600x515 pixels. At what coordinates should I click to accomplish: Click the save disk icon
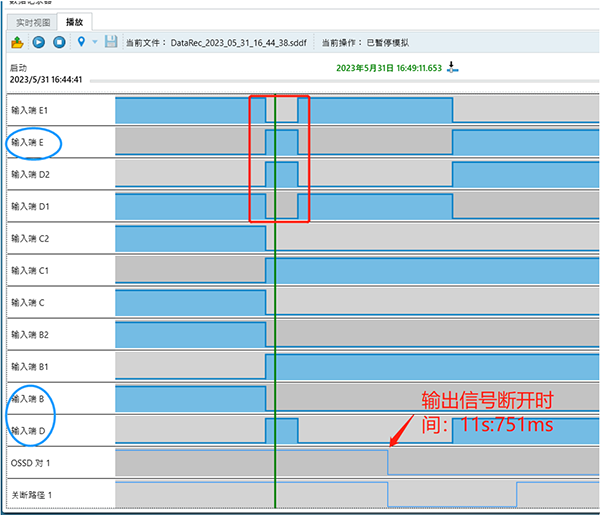pos(110,42)
